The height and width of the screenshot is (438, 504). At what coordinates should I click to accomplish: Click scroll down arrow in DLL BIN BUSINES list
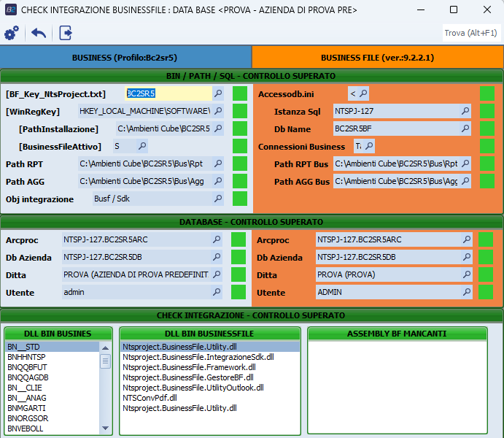click(x=105, y=428)
